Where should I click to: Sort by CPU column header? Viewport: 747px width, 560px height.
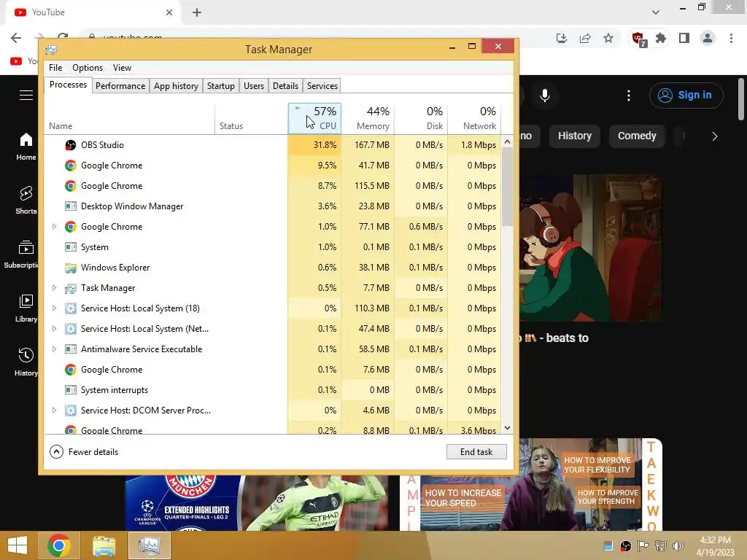[314, 118]
